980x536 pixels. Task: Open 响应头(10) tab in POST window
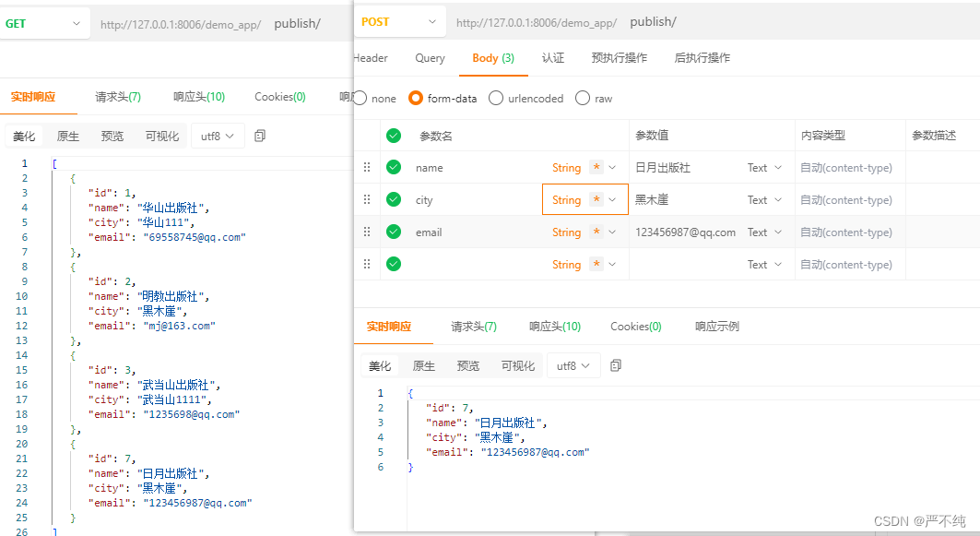pos(555,326)
